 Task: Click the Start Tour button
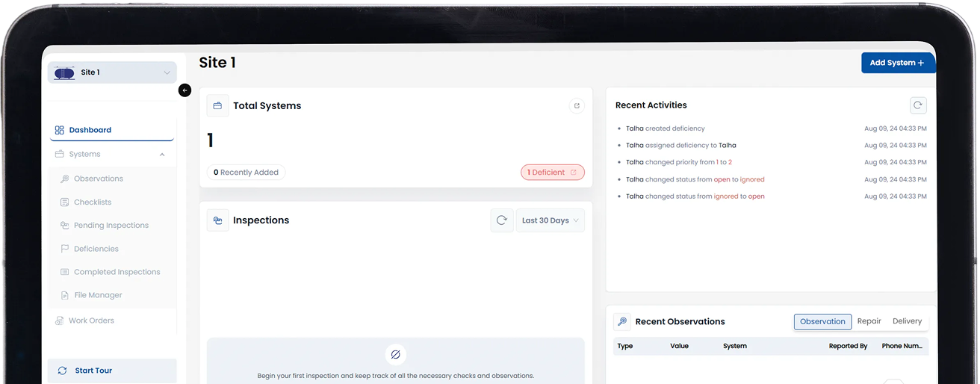pos(112,371)
